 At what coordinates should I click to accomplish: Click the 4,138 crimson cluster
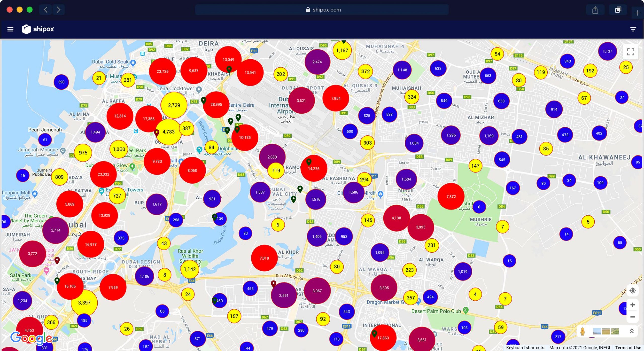tap(396, 218)
